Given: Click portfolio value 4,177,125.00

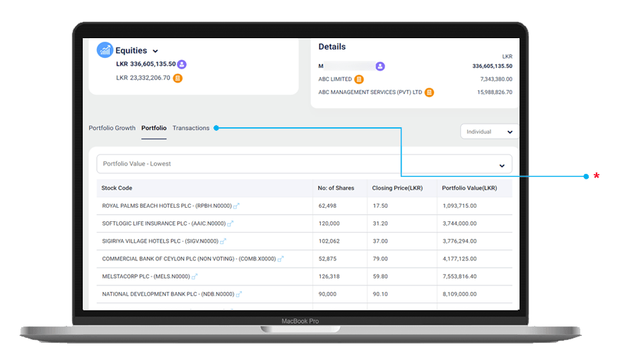Looking at the screenshot, I should (x=459, y=259).
